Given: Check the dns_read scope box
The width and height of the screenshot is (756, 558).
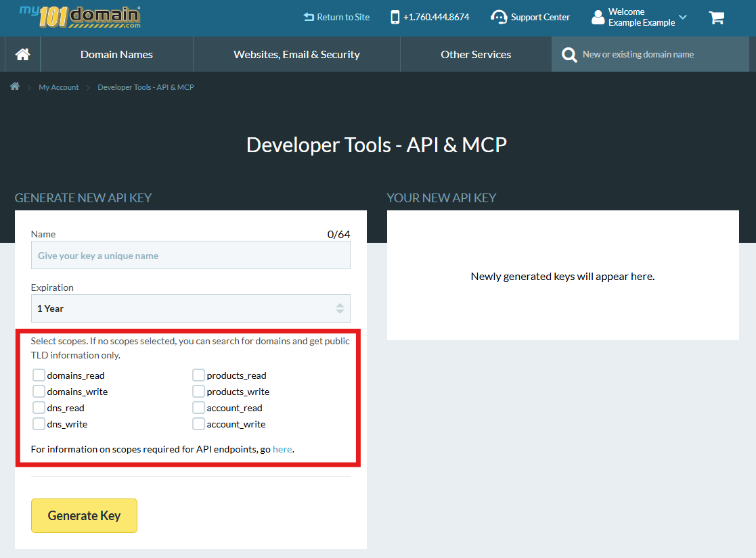Looking at the screenshot, I should [39, 408].
